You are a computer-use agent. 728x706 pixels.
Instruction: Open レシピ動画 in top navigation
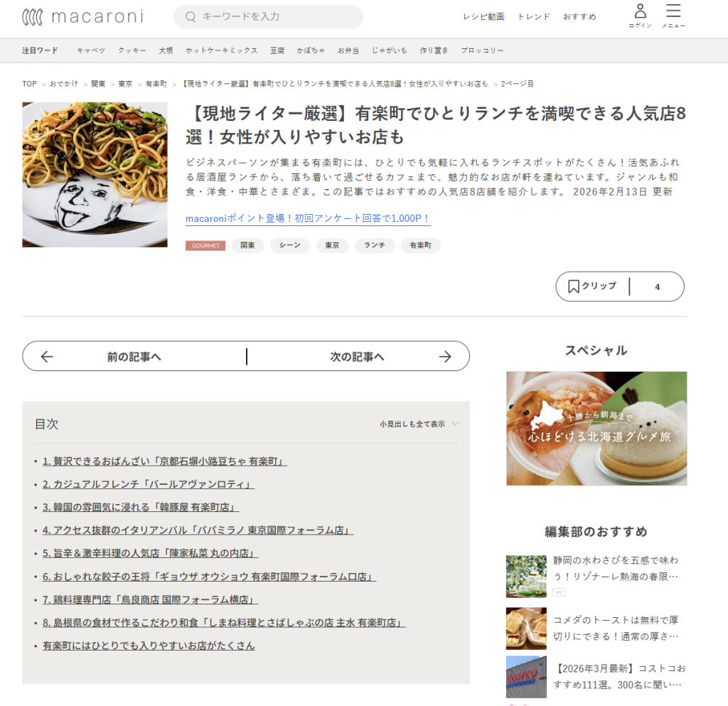click(x=483, y=17)
